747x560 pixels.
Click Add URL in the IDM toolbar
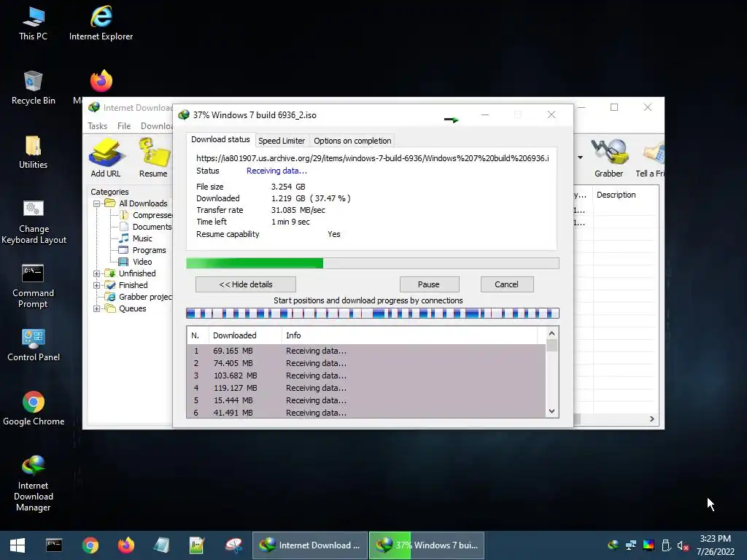[x=106, y=158]
